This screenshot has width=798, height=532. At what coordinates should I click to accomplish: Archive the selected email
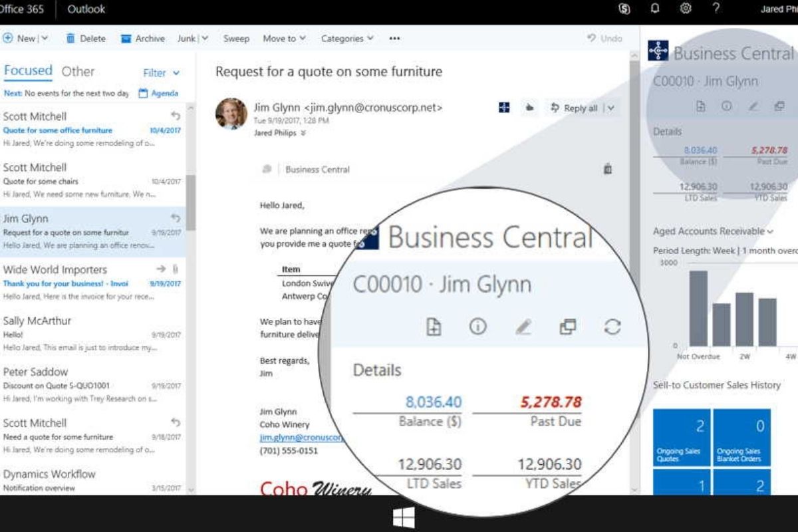point(143,39)
